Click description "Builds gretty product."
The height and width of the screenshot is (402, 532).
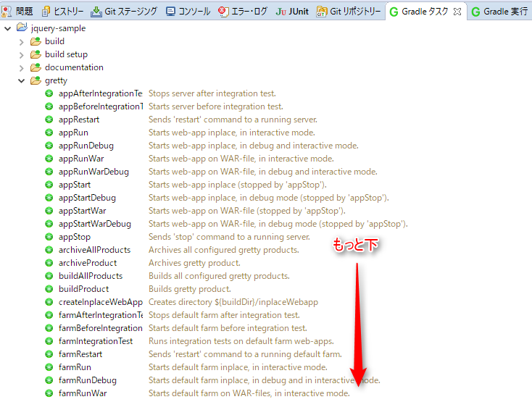190,289
